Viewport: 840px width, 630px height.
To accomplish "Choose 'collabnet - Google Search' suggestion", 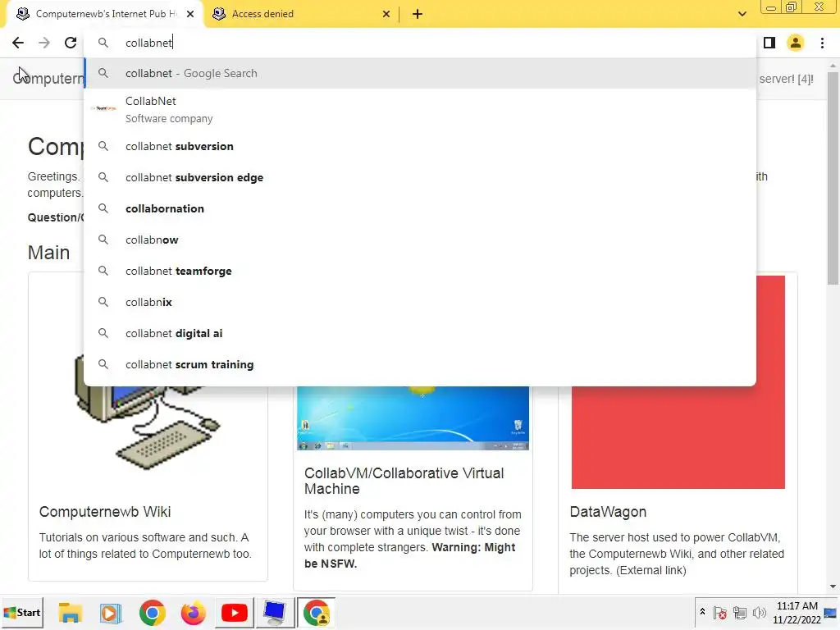I will [x=420, y=73].
